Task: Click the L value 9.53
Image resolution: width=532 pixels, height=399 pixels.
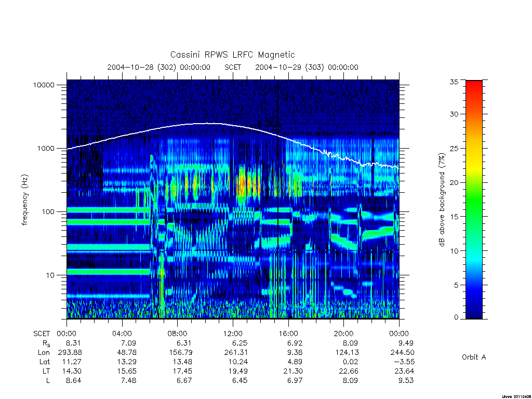Action: point(406,381)
